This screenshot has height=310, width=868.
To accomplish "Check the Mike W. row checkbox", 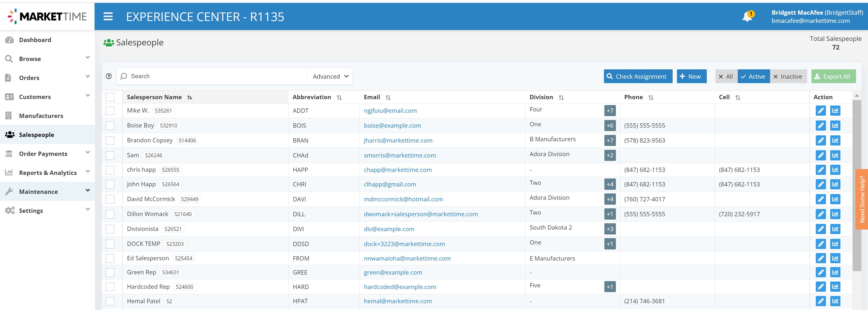I will click(110, 111).
